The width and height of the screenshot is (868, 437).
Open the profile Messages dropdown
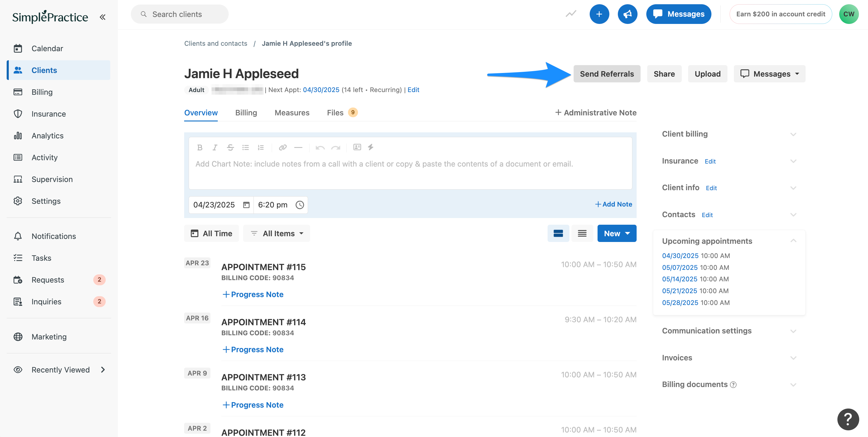point(769,74)
